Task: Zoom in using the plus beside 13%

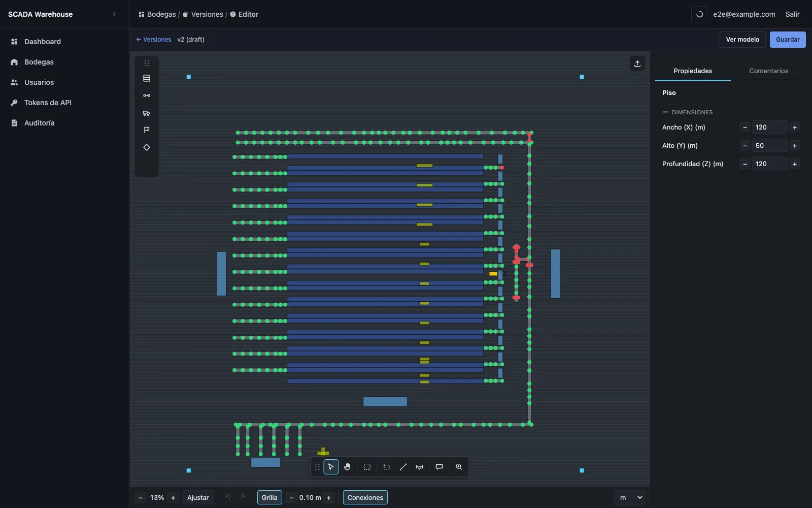Action: click(173, 498)
